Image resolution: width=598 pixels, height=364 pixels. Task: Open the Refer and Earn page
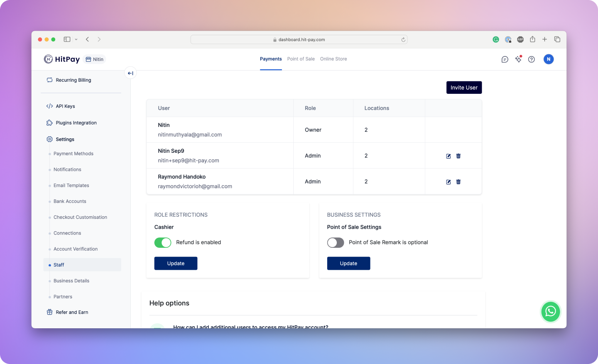click(72, 312)
